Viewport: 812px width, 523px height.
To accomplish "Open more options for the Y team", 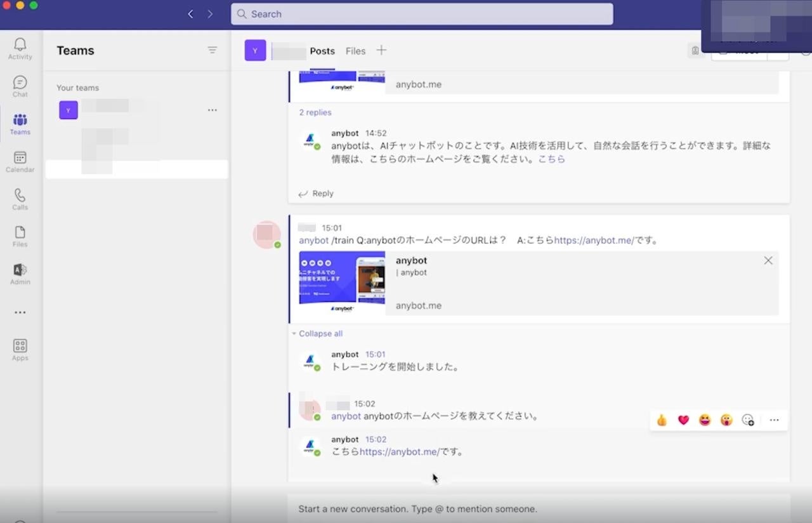I will pyautogui.click(x=213, y=110).
